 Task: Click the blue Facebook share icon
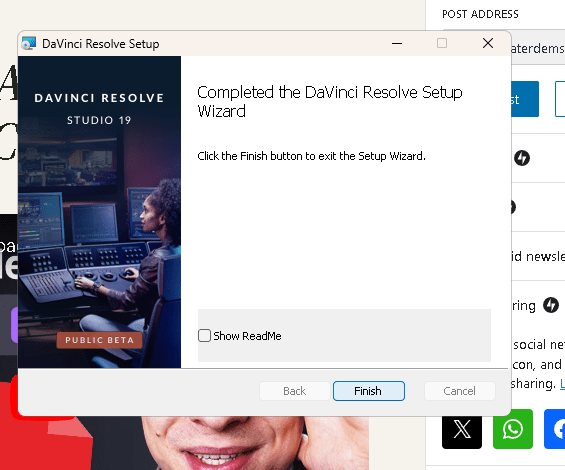pyautogui.click(x=555, y=429)
